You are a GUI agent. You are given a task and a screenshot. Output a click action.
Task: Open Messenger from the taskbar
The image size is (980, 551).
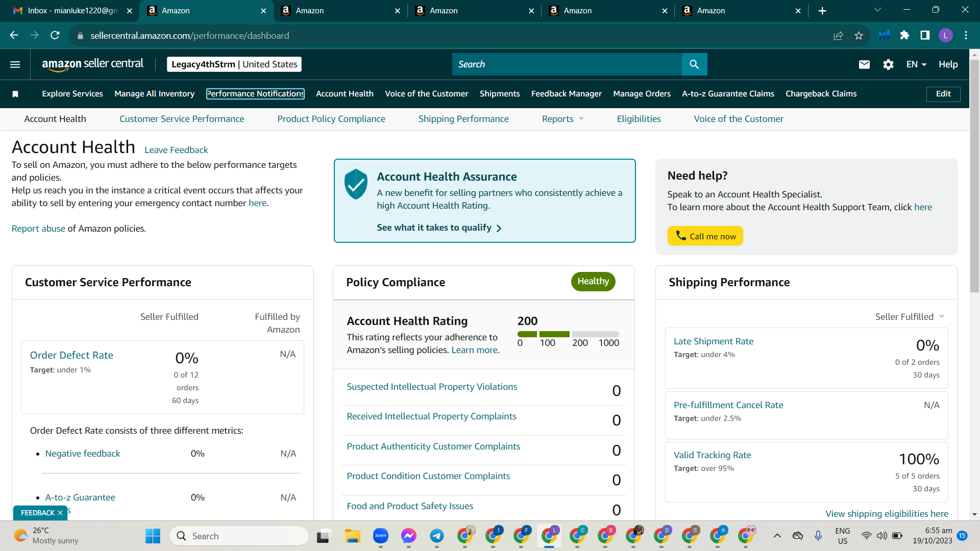coord(408,536)
